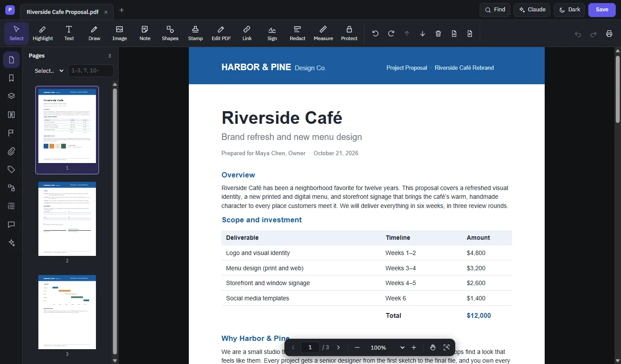
Task: Insert a blank page
Action: point(454,34)
